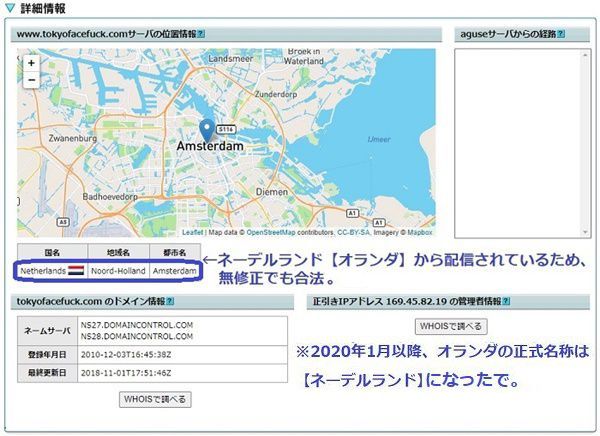Click the 最終更新日 row label
Image resolution: width=600 pixels, height=436 pixels.
47,373
